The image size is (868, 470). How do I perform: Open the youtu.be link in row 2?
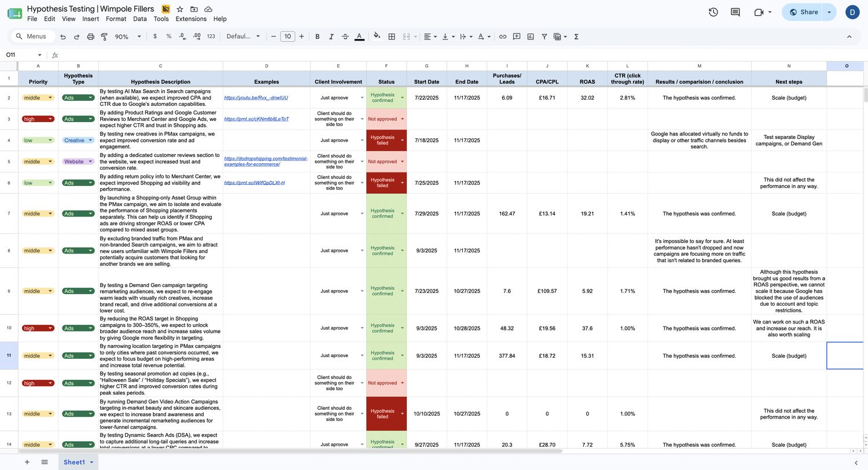click(x=256, y=98)
